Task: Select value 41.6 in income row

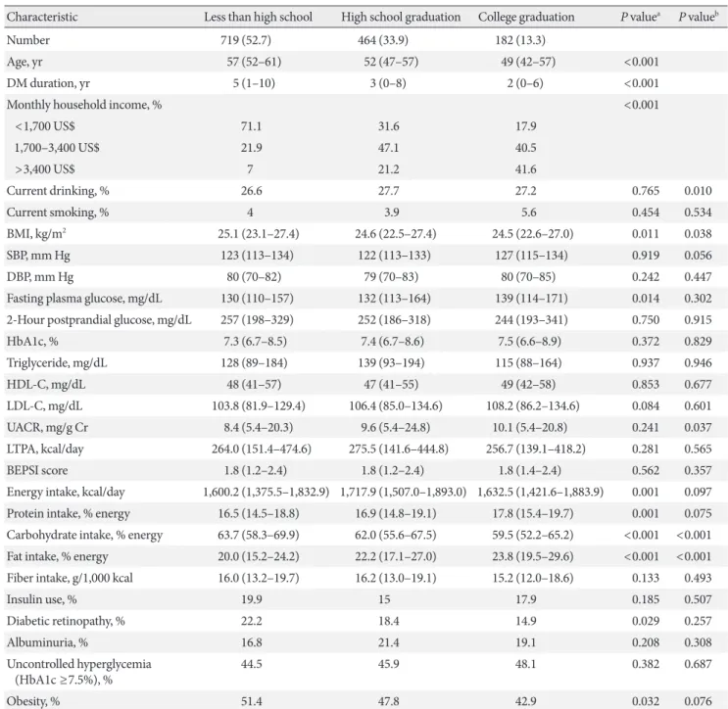Action: click(x=525, y=169)
